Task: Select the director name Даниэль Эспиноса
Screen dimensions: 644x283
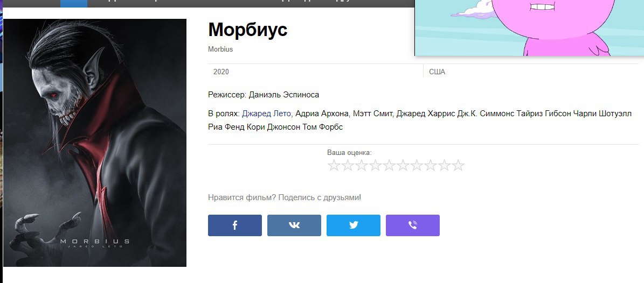Action: (x=284, y=95)
